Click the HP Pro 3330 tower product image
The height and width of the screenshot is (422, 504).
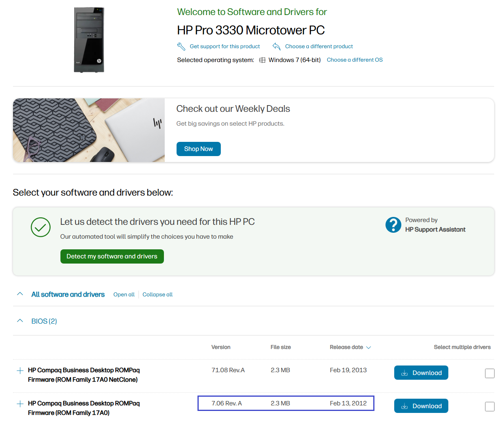(89, 40)
